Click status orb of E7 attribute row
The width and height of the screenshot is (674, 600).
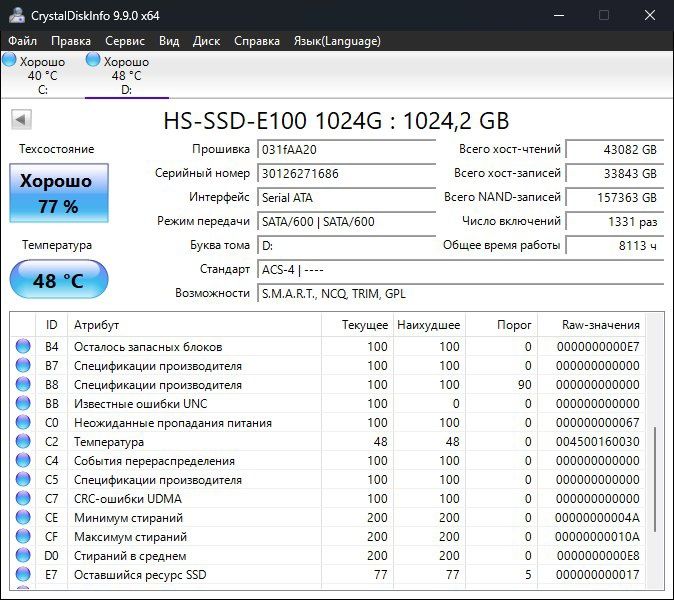point(23,574)
